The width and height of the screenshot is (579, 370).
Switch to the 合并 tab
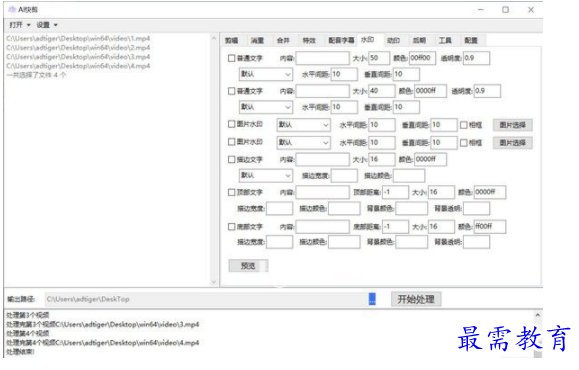[283, 40]
